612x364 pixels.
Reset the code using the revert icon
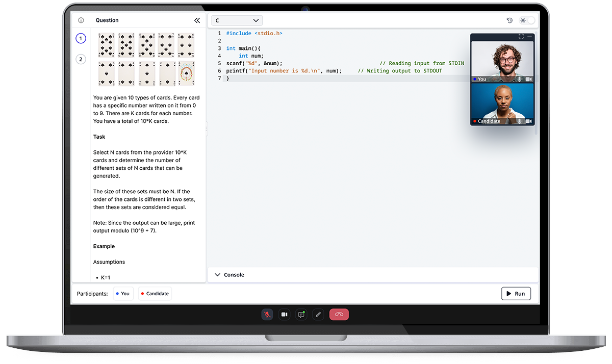click(x=509, y=20)
